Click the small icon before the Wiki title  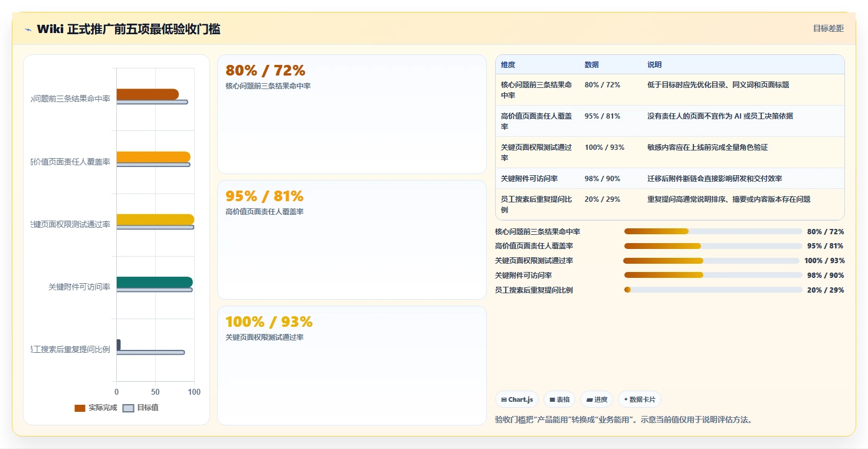tap(28, 30)
